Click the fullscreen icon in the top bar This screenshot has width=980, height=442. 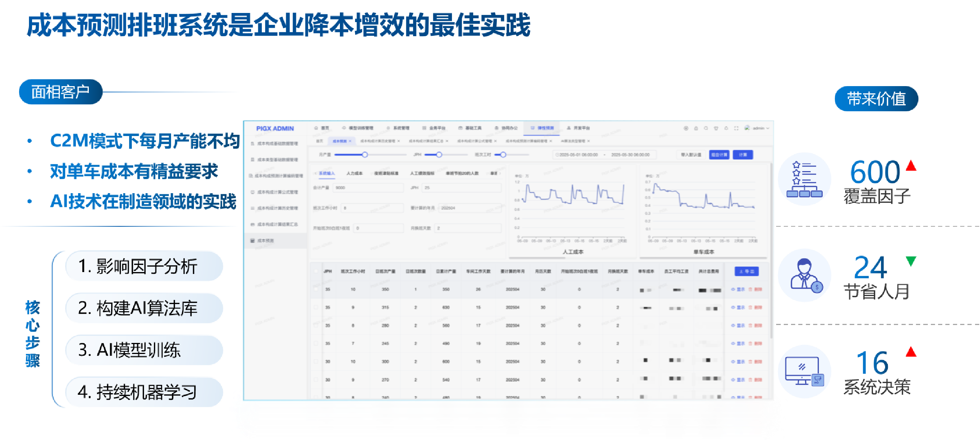point(736,128)
